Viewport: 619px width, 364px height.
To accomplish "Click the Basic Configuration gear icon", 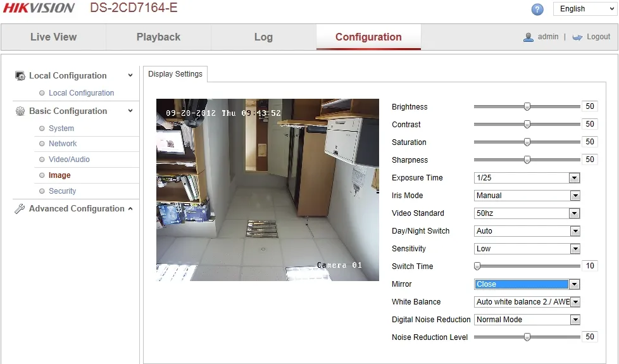I will (x=20, y=111).
